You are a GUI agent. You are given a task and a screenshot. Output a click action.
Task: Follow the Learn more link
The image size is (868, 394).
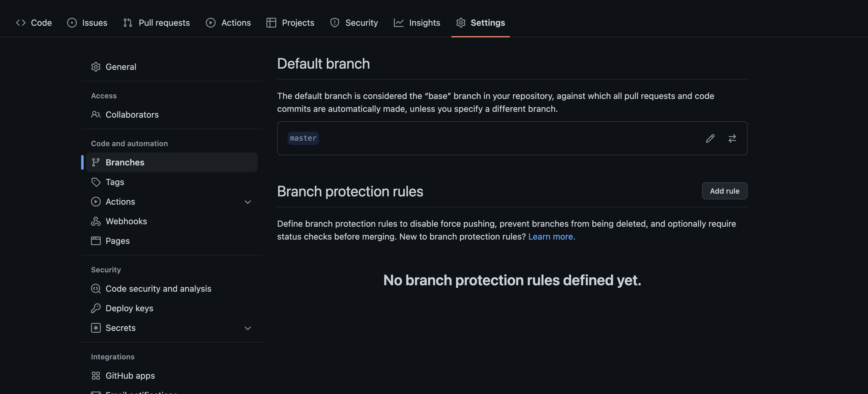pyautogui.click(x=551, y=237)
